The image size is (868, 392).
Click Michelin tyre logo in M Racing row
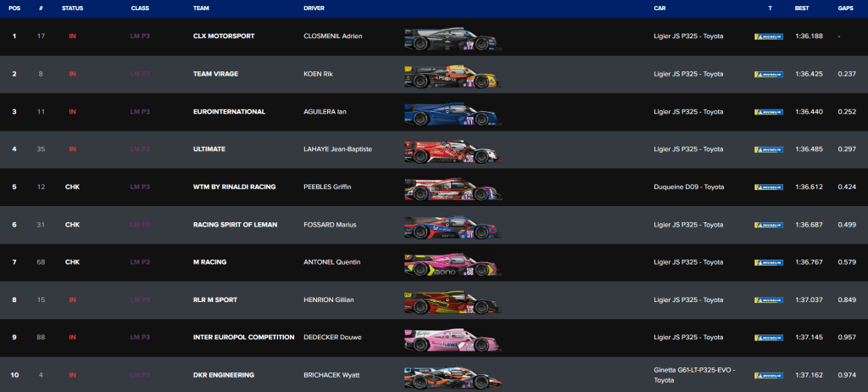pos(768,262)
